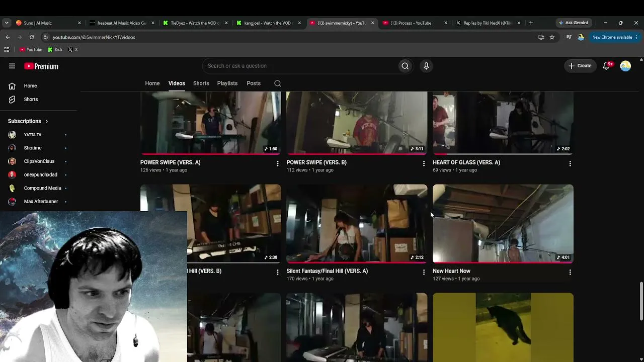644x362 pixels.
Task: View site information icon in address bar
Action: click(x=46, y=37)
